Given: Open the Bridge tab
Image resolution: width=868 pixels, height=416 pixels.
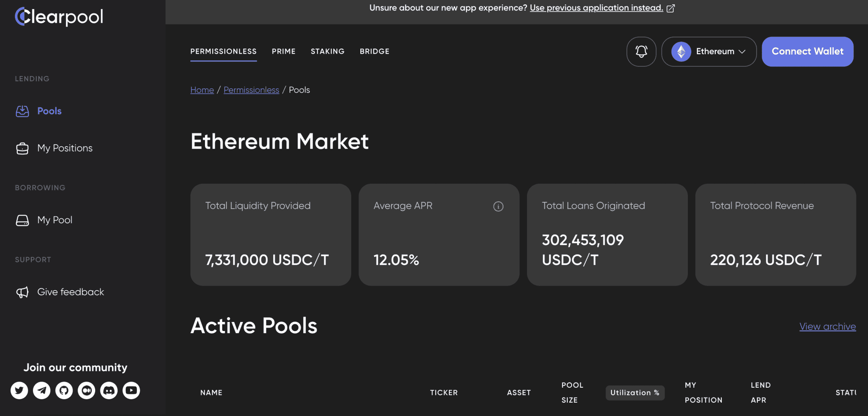Looking at the screenshot, I should tap(374, 52).
